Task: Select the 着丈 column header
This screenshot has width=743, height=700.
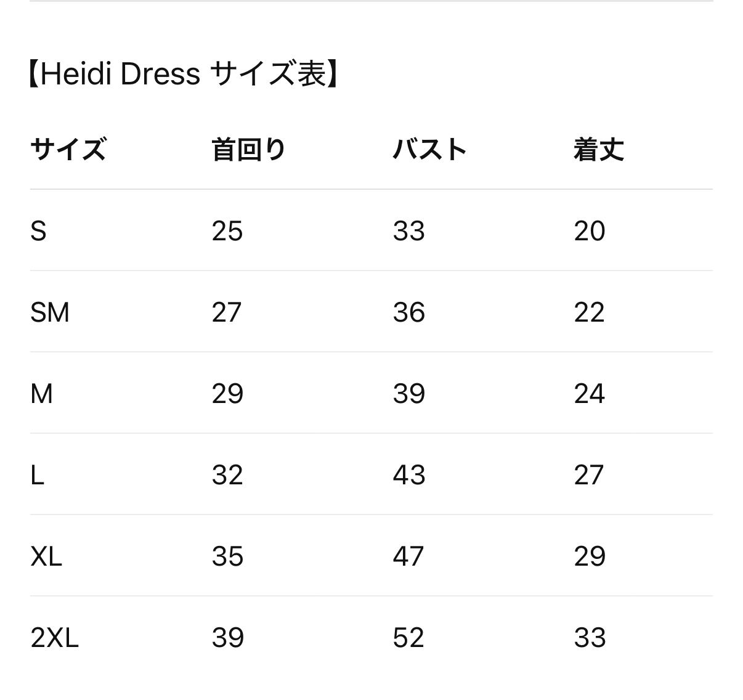Action: click(599, 150)
